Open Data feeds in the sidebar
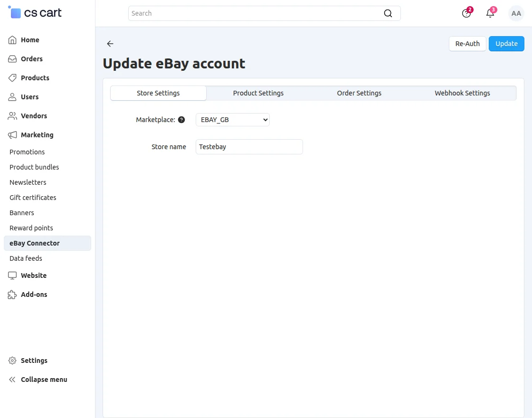Screen dimensions: 532x418 pyautogui.click(x=26, y=258)
